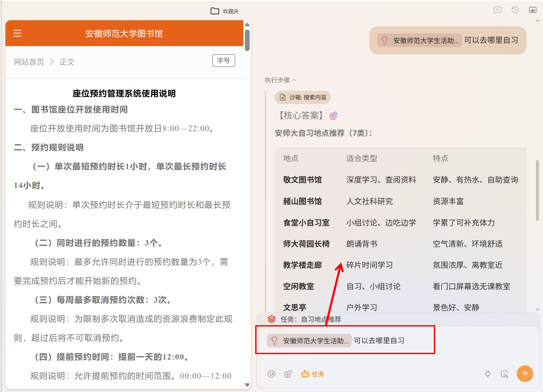Image resolution: width=543 pixels, height=392 pixels.
Task: Open chat history clock icon
Action: pos(515,10)
